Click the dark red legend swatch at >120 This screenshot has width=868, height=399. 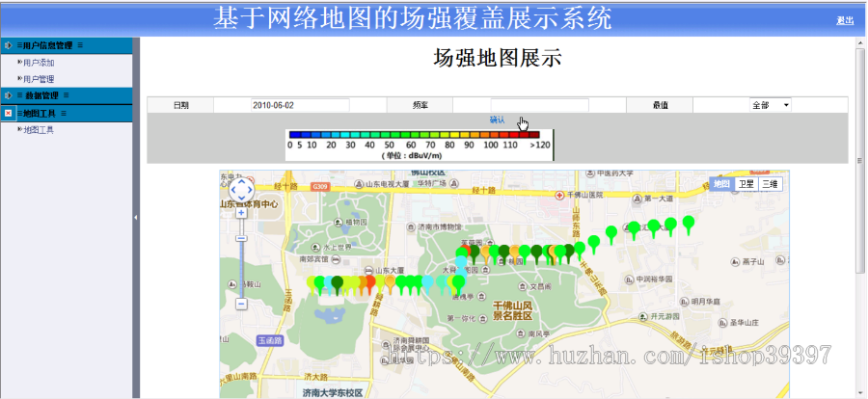tap(533, 135)
